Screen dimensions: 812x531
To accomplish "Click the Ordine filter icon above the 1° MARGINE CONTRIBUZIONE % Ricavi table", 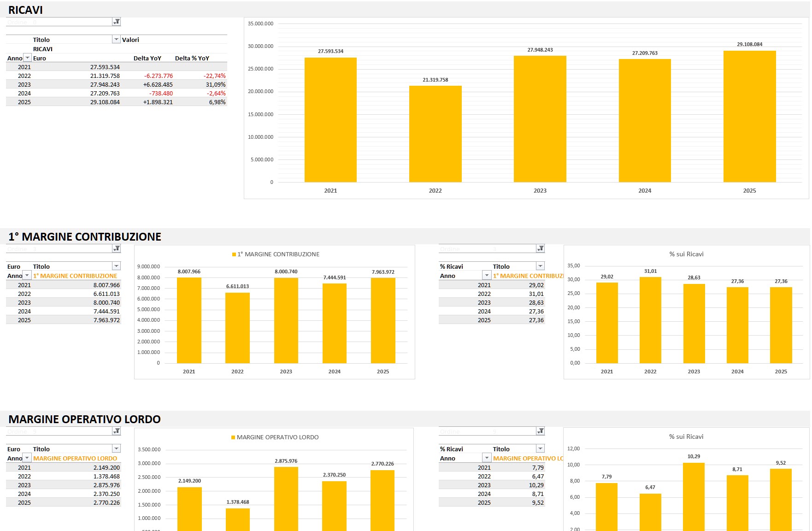I will pos(541,248).
